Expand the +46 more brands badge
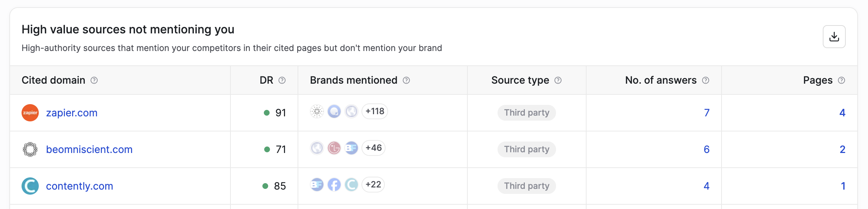The image size is (868, 209). point(373,148)
